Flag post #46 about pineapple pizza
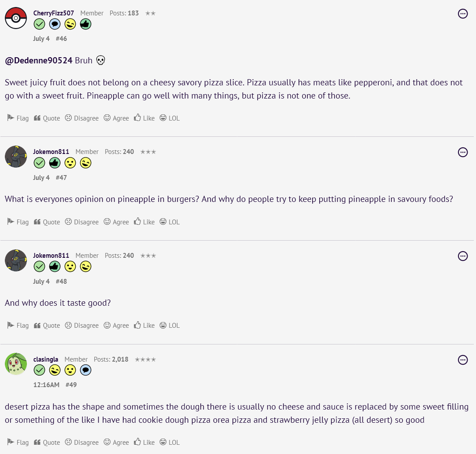Viewport: 476px width, 454px height. 18,118
